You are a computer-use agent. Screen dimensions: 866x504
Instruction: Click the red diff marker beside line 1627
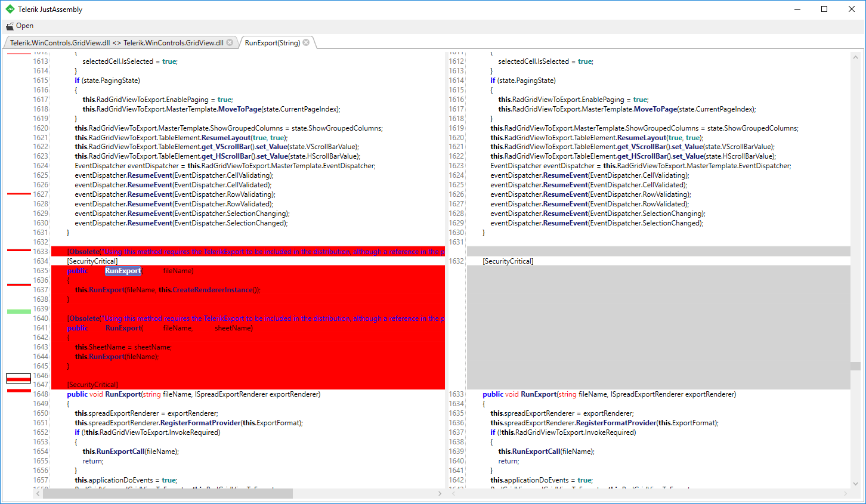(19, 194)
